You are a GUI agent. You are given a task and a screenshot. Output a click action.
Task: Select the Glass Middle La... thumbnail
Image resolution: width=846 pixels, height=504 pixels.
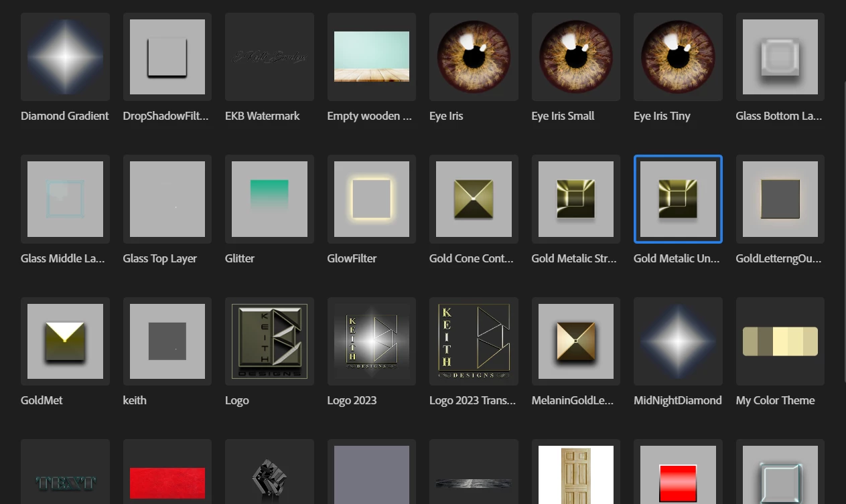[x=65, y=199]
